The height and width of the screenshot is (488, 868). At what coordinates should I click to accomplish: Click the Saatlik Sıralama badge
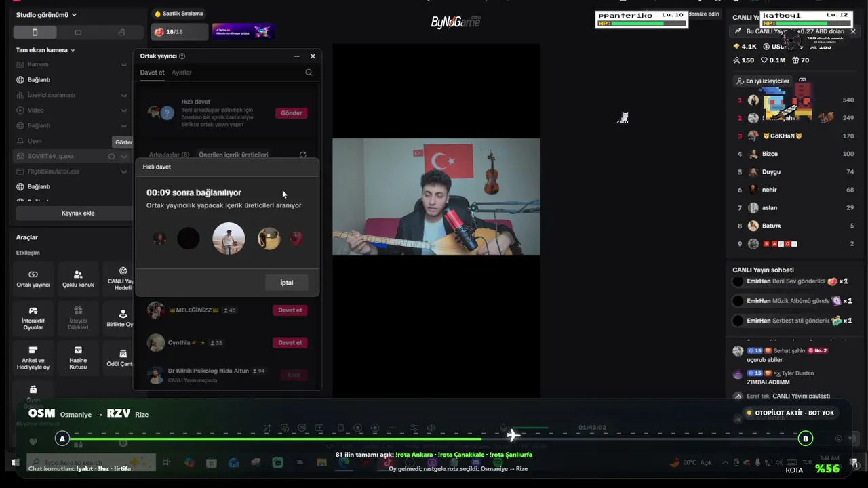pyautogui.click(x=179, y=14)
